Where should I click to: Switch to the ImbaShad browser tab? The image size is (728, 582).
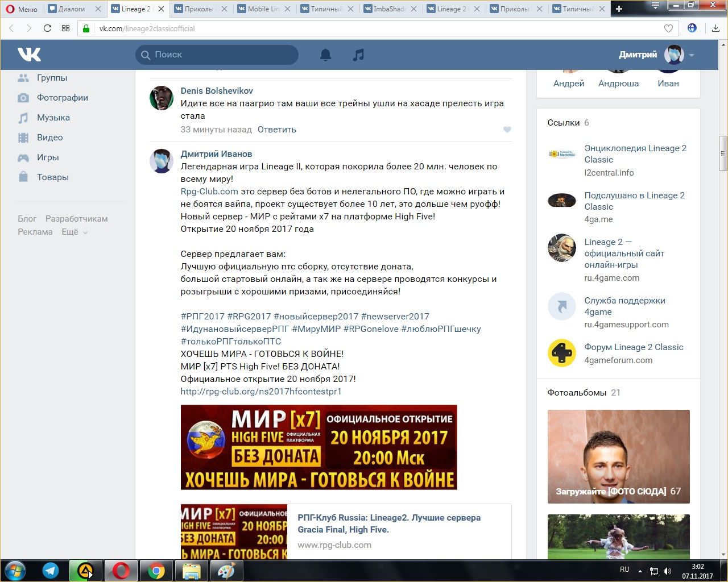pyautogui.click(x=390, y=9)
